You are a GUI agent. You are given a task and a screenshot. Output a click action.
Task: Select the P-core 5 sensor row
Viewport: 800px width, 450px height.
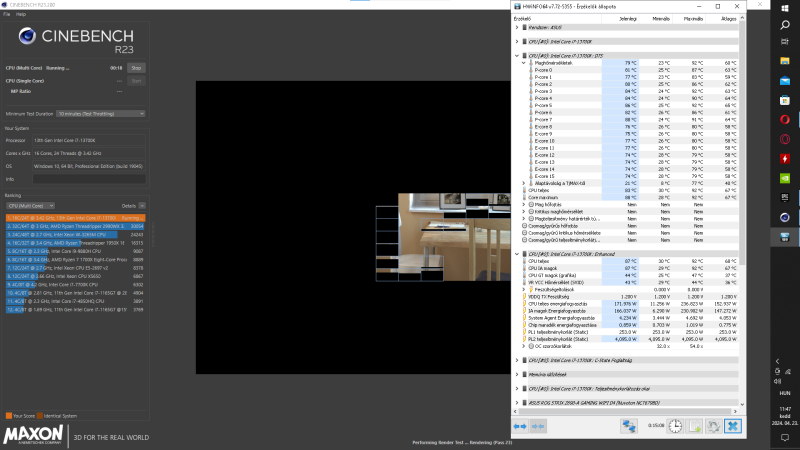point(626,105)
